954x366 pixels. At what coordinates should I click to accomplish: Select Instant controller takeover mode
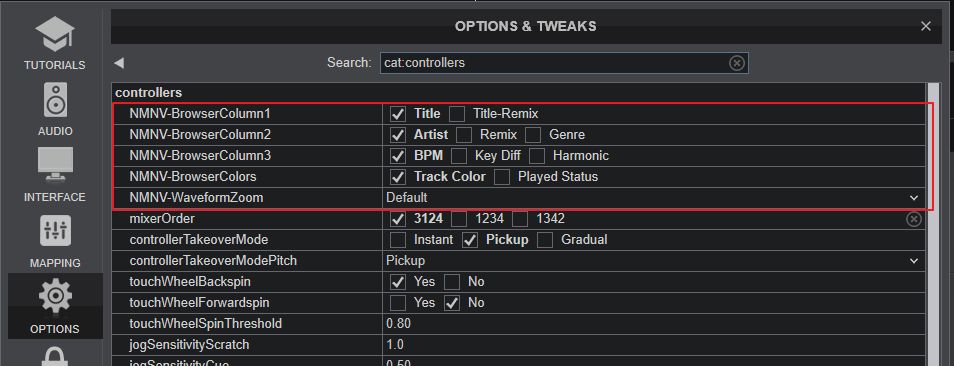point(398,240)
